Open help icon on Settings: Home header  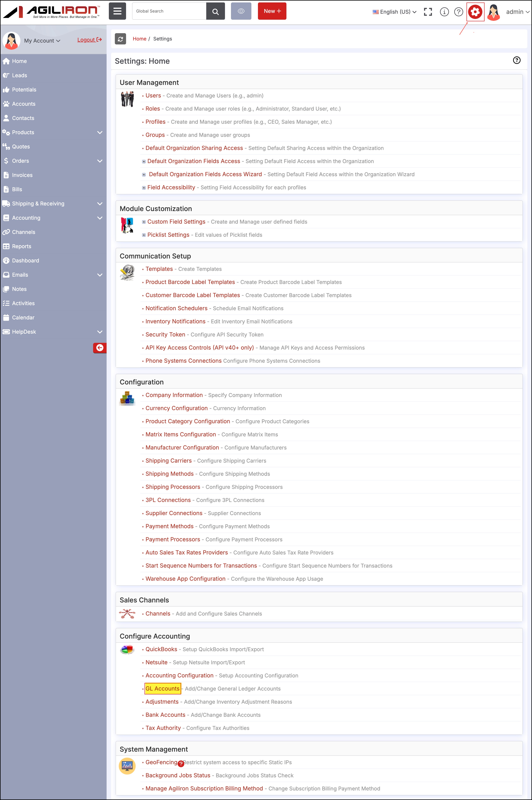516,60
